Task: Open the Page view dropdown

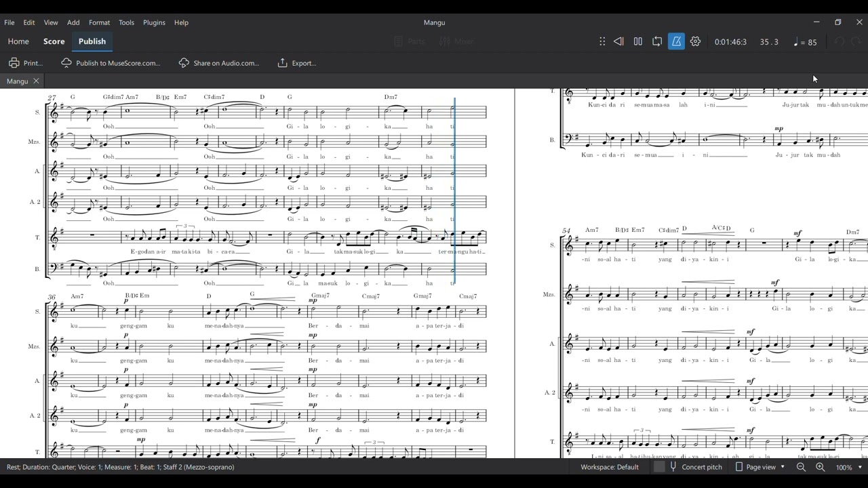Action: pyautogui.click(x=760, y=467)
